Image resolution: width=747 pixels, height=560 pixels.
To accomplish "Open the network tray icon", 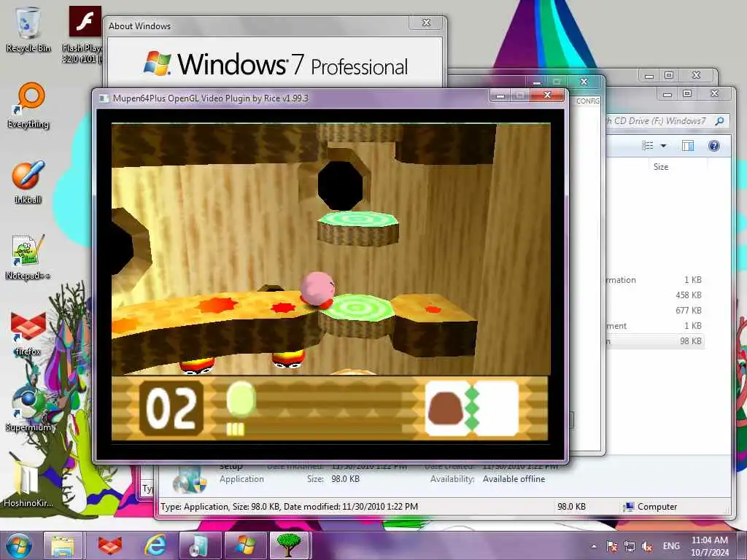I will (630, 546).
